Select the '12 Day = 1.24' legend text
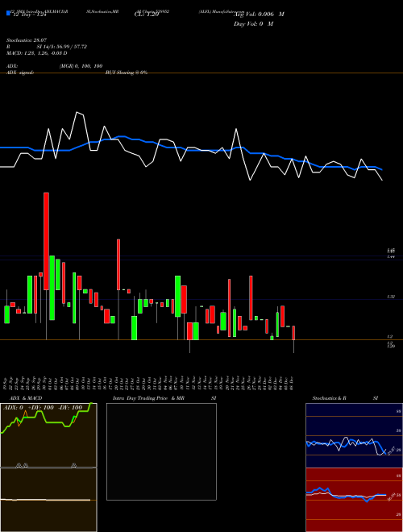403x532 pixels. click(28, 15)
